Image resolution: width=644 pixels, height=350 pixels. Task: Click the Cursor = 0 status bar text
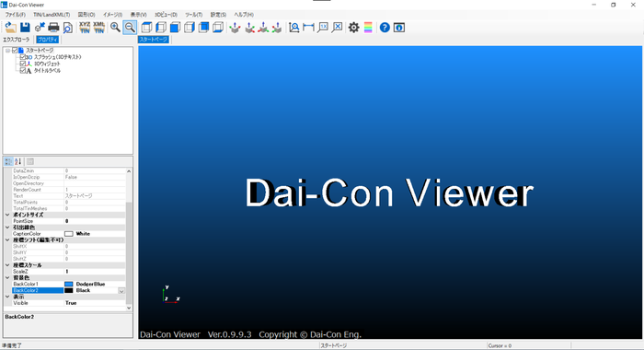[x=500, y=346]
